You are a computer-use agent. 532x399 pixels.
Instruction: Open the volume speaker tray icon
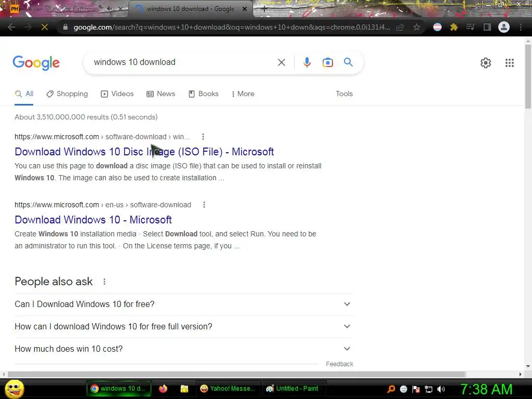tap(441, 389)
